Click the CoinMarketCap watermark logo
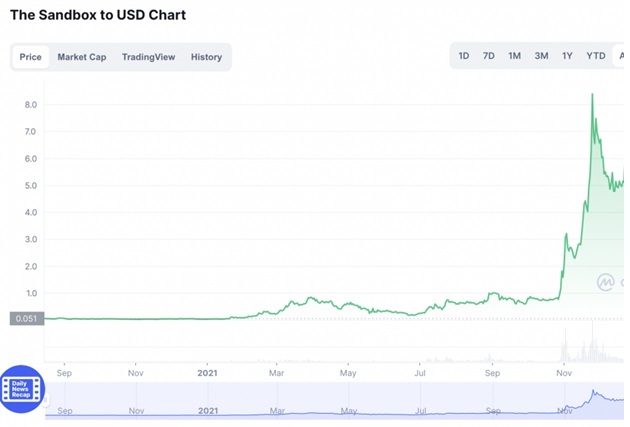The image size is (630, 427). click(x=606, y=282)
